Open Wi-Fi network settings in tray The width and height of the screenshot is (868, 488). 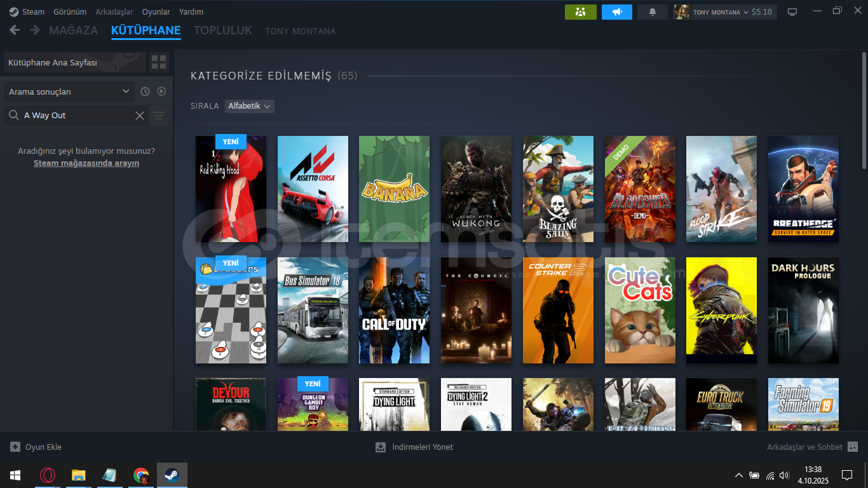[x=770, y=475]
